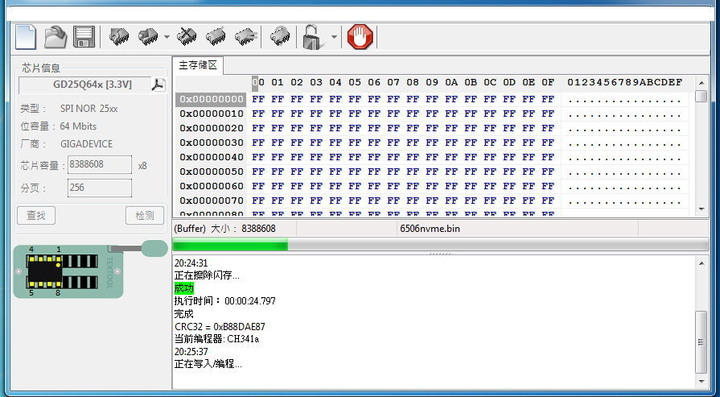
Task: Click the Verify chip icon before separator
Action: pyautogui.click(x=246, y=36)
